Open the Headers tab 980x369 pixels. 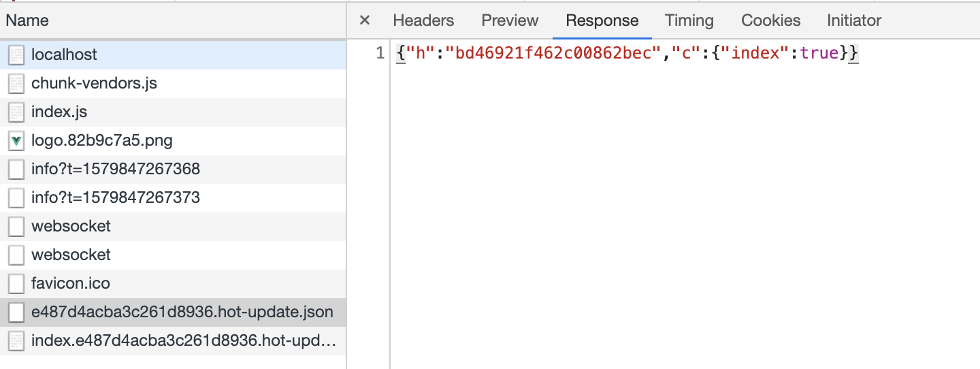[423, 20]
